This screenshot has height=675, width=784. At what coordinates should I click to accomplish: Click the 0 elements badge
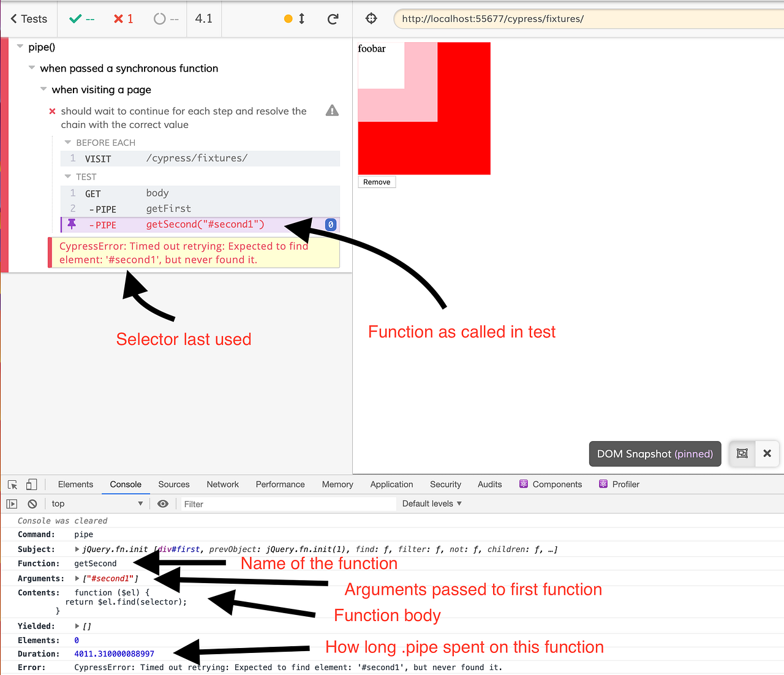tap(331, 225)
